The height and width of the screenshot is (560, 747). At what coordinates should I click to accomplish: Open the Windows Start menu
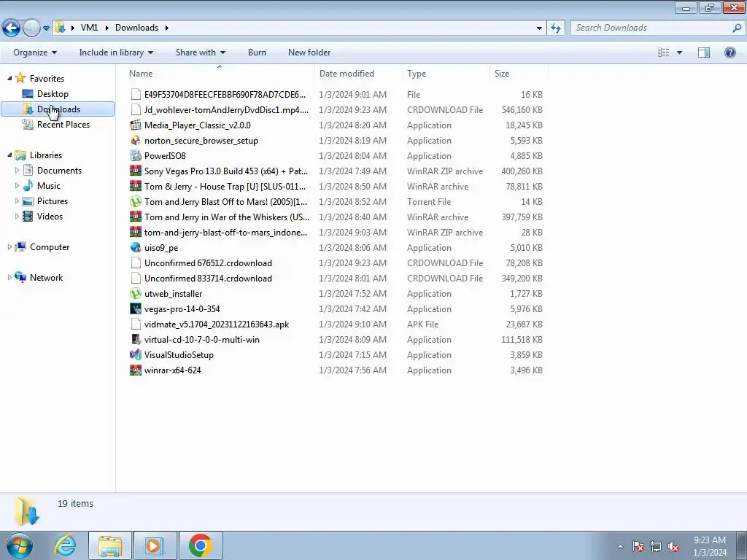click(20, 545)
